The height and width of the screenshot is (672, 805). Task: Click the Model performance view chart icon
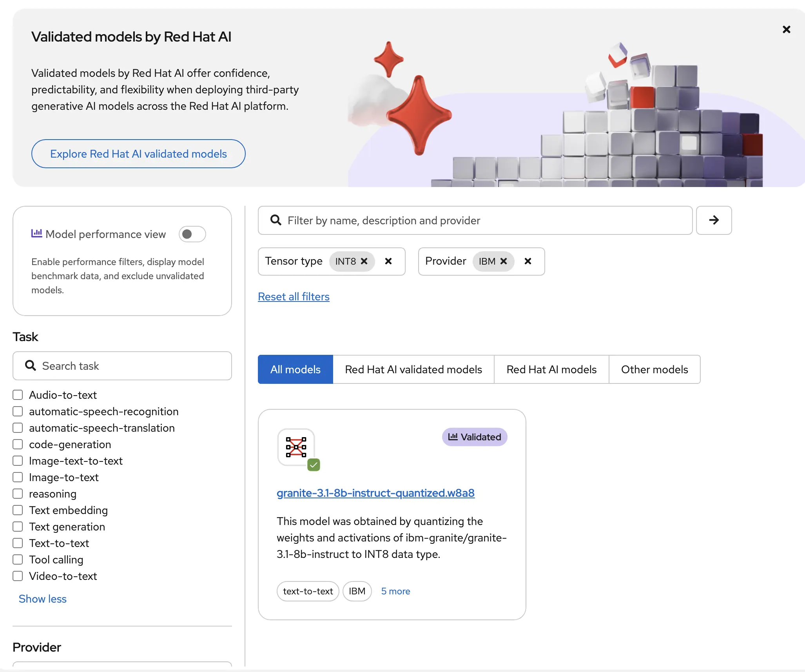[36, 234]
